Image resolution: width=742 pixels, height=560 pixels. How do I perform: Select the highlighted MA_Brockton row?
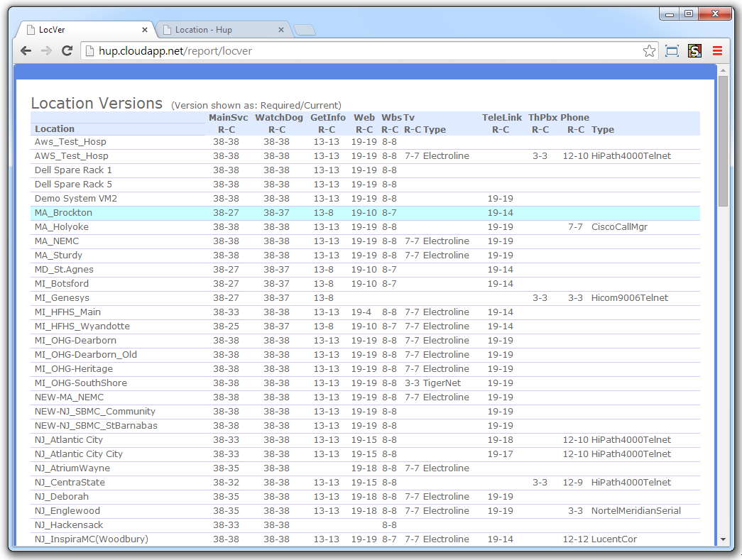[63, 213]
